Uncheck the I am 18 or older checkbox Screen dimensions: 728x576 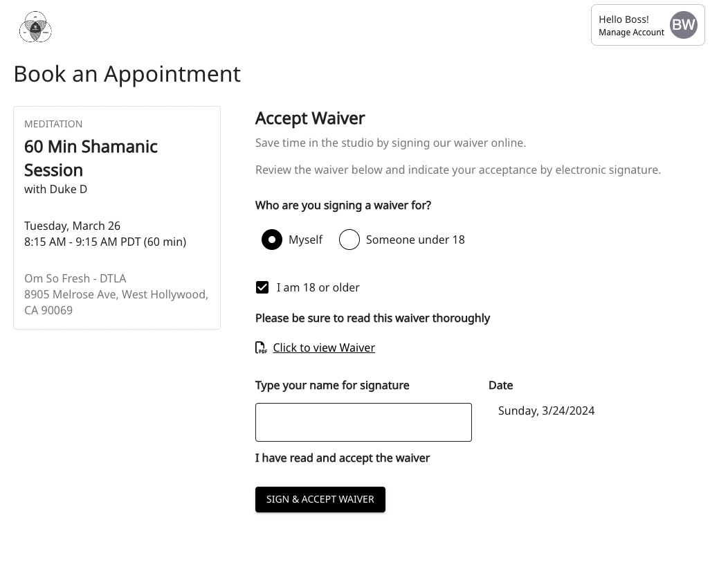click(x=262, y=287)
